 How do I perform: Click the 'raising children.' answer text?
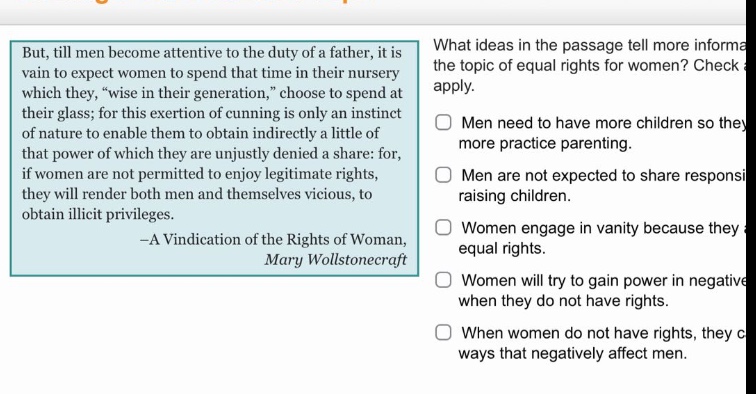click(x=514, y=196)
